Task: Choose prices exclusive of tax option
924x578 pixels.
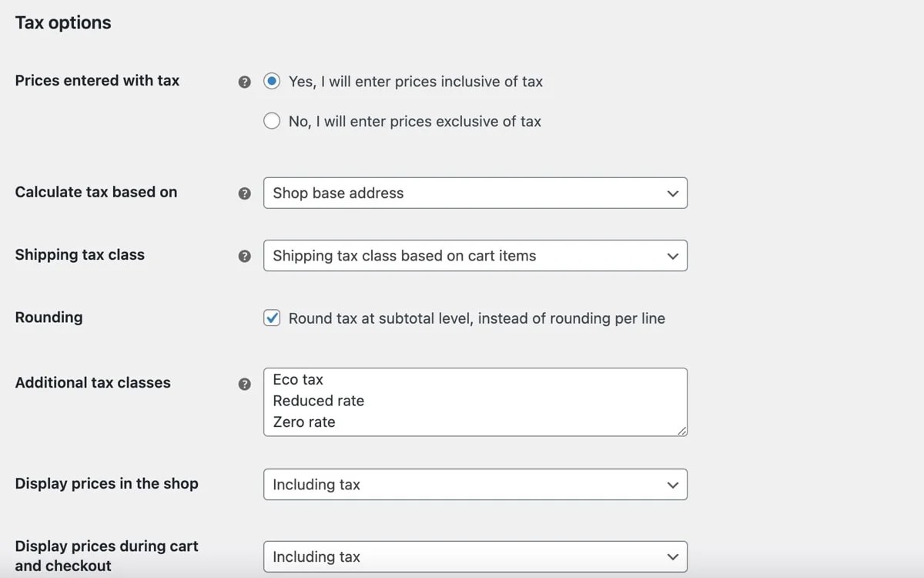Action: (x=271, y=120)
